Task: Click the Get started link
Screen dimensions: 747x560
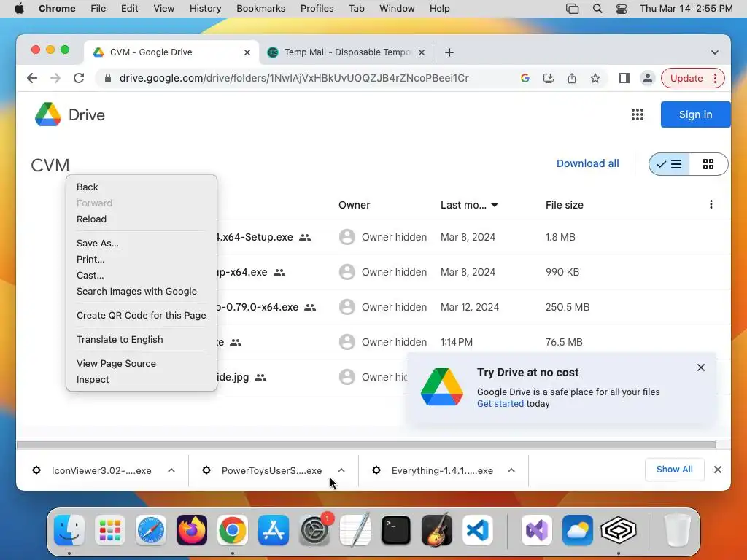Action: [x=500, y=404]
